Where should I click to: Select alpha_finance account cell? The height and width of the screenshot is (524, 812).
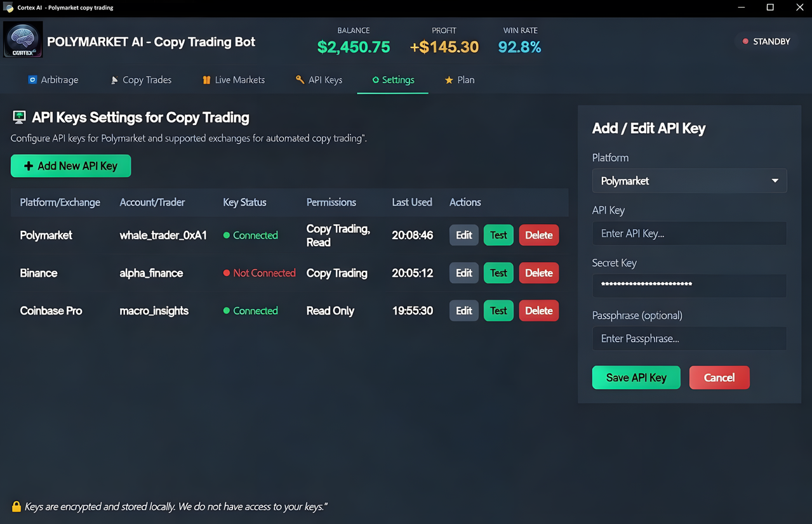coord(151,273)
